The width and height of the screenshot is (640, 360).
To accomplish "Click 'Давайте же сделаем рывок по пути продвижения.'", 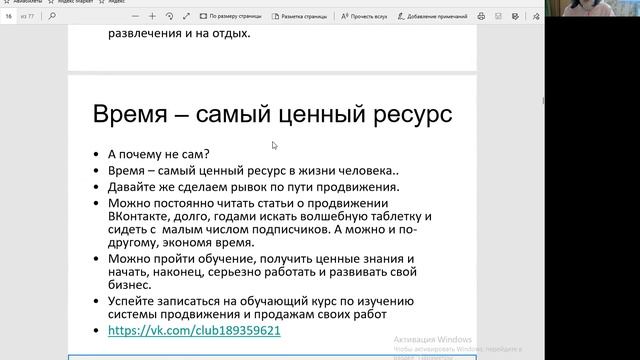I will click(253, 187).
